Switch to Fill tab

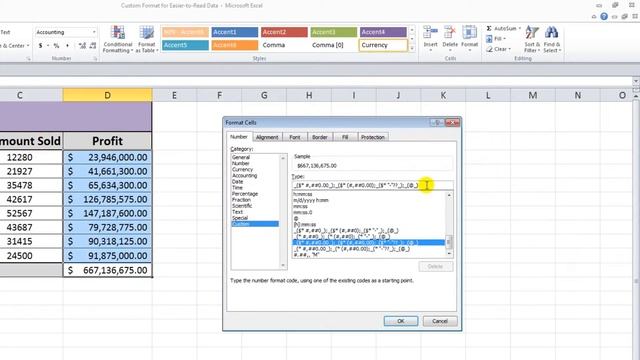pyautogui.click(x=345, y=137)
